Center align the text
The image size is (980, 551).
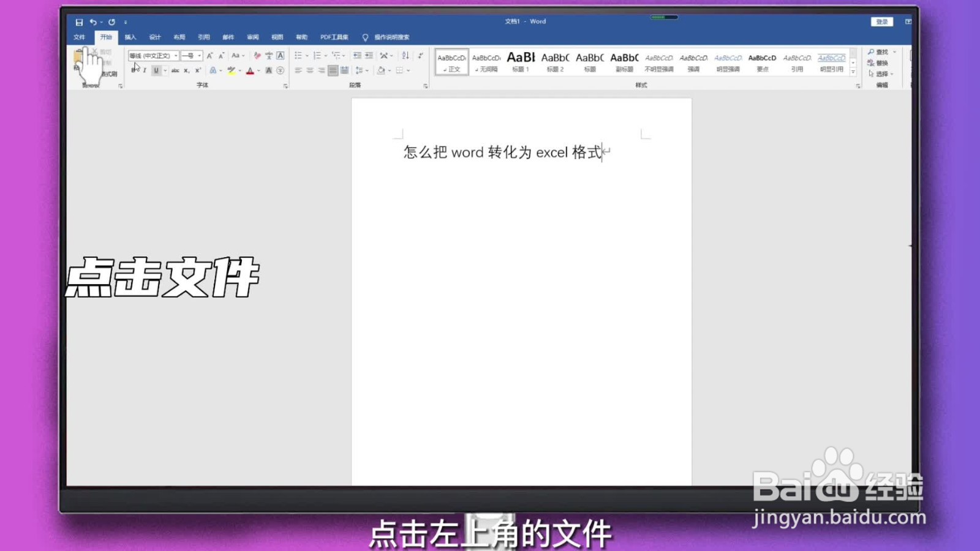310,70
